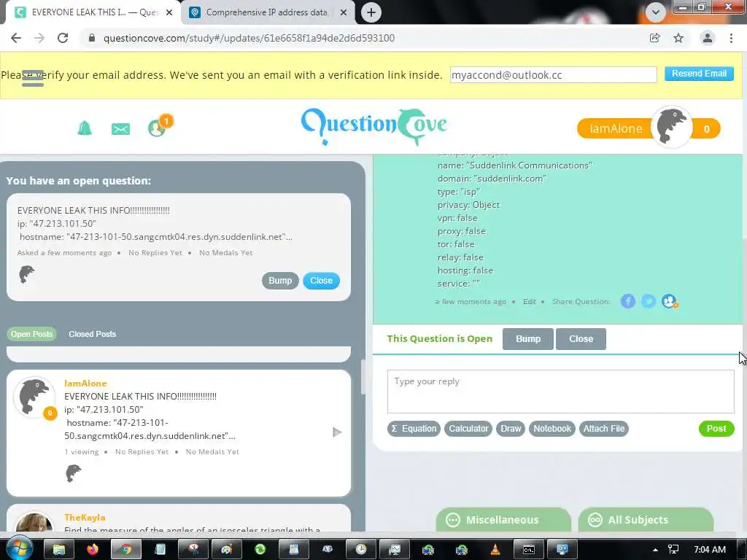Click the QuestionCove logo
Image resolution: width=747 pixels, height=560 pixels.
[374, 125]
